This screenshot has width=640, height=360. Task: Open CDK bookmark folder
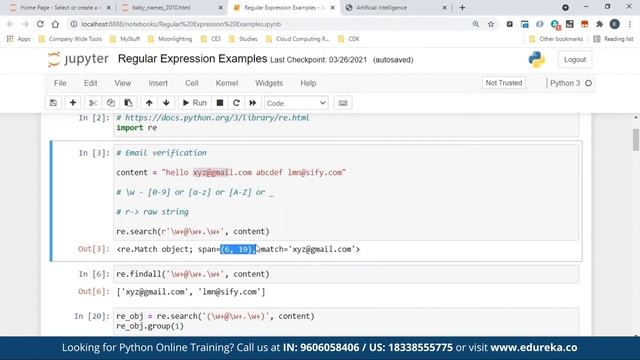pos(349,39)
